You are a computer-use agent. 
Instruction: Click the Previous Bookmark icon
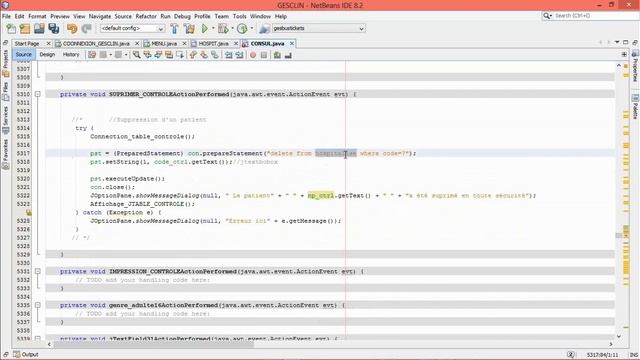tap(193, 55)
